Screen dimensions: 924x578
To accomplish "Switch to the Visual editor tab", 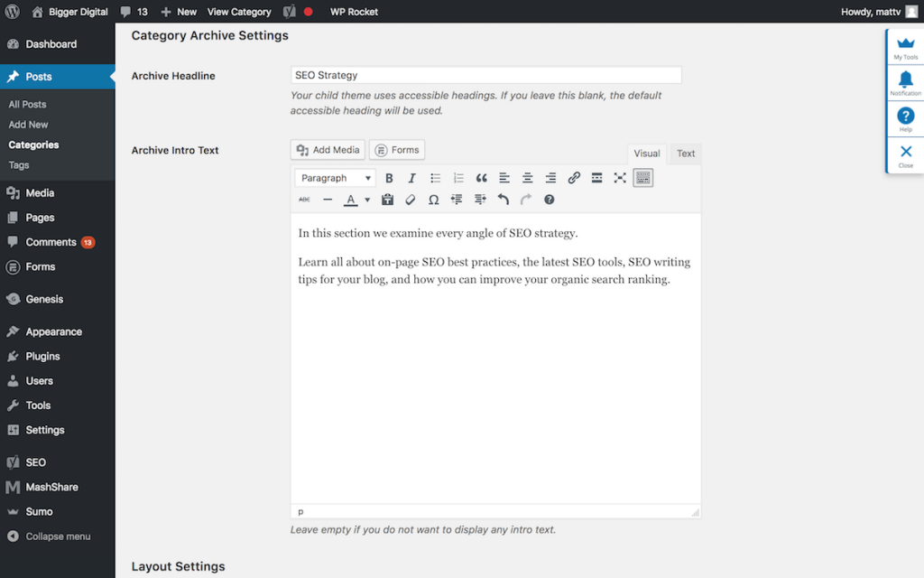I will tap(646, 154).
